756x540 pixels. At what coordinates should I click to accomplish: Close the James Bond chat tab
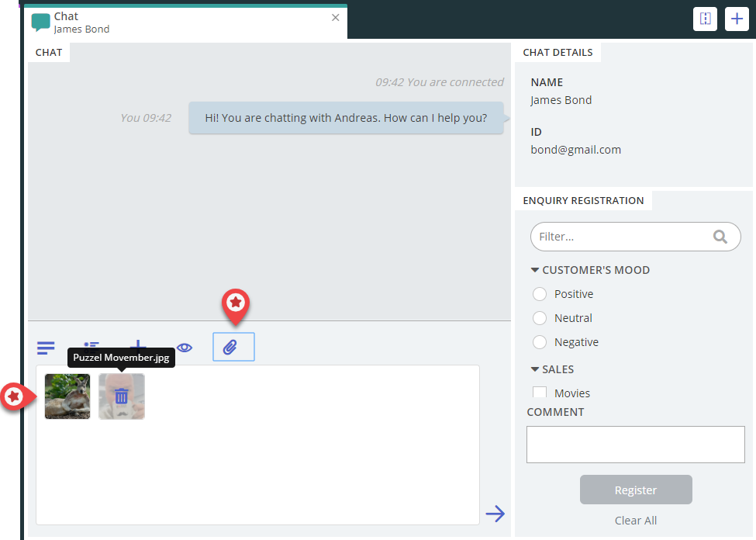[x=336, y=17]
